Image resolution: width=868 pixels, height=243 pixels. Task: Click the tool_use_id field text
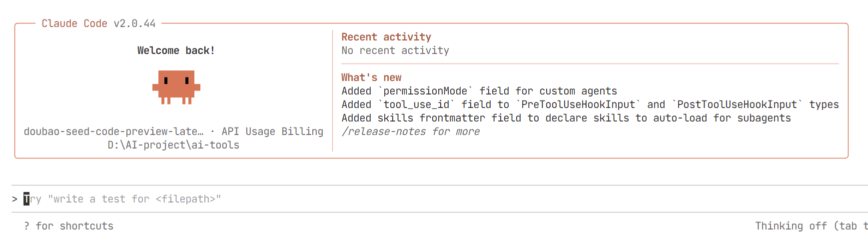pyautogui.click(x=416, y=104)
